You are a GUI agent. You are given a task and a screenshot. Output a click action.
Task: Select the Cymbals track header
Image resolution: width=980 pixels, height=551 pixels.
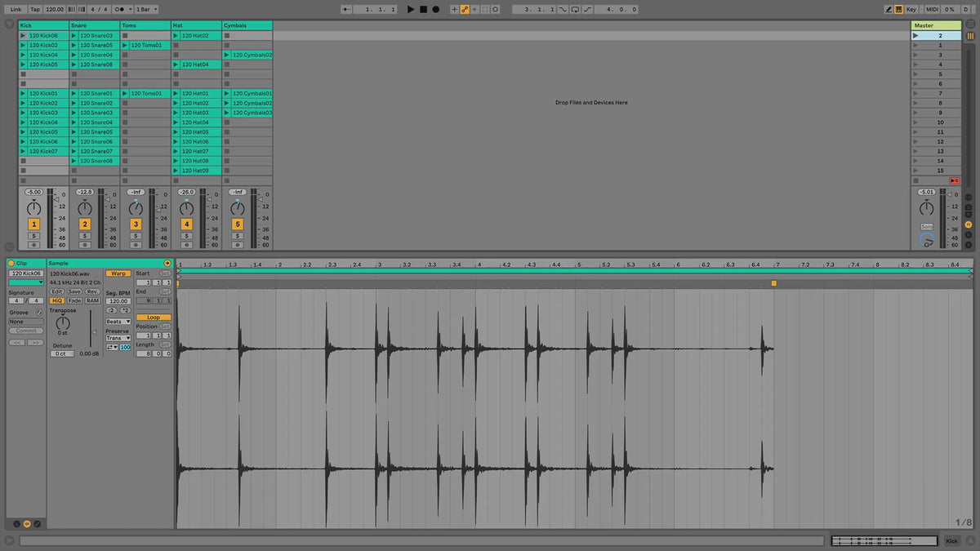pyautogui.click(x=247, y=25)
